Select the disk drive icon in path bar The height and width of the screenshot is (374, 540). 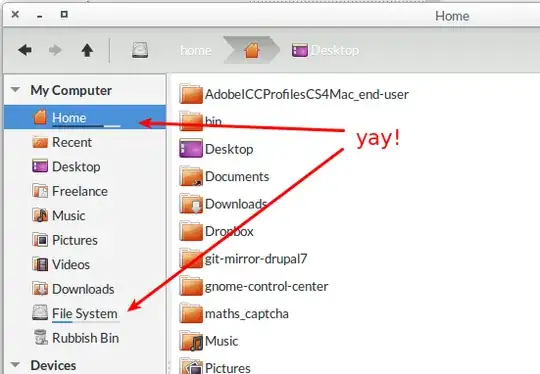coord(140,50)
